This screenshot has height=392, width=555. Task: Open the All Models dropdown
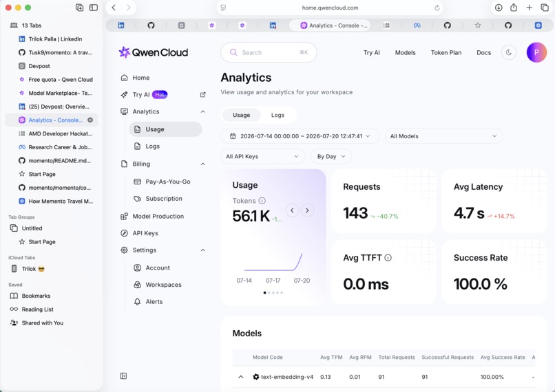point(444,136)
